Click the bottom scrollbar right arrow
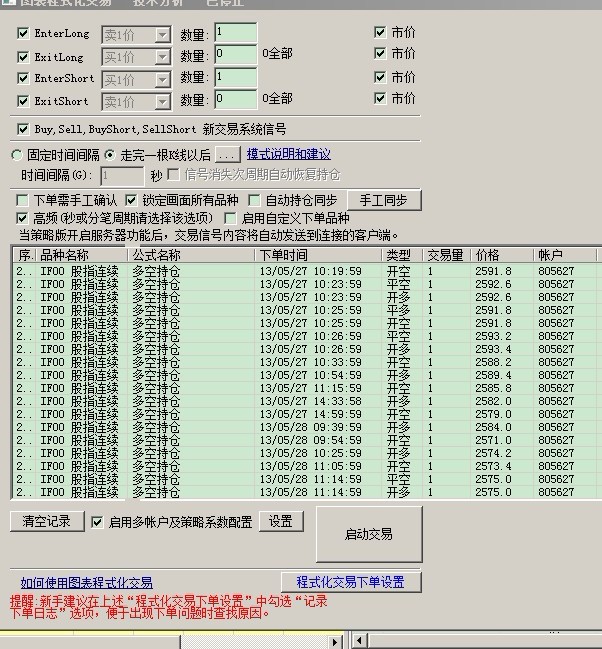602x649 pixels. [x=335, y=642]
